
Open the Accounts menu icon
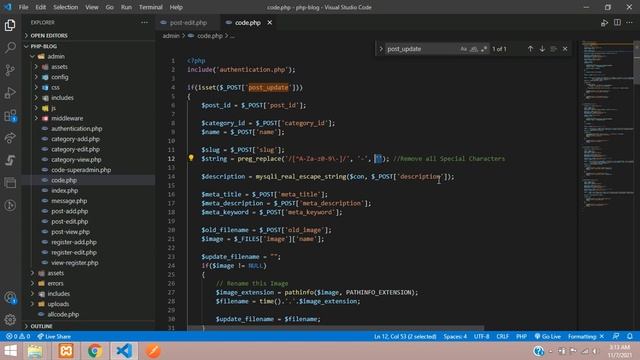pos(10,298)
